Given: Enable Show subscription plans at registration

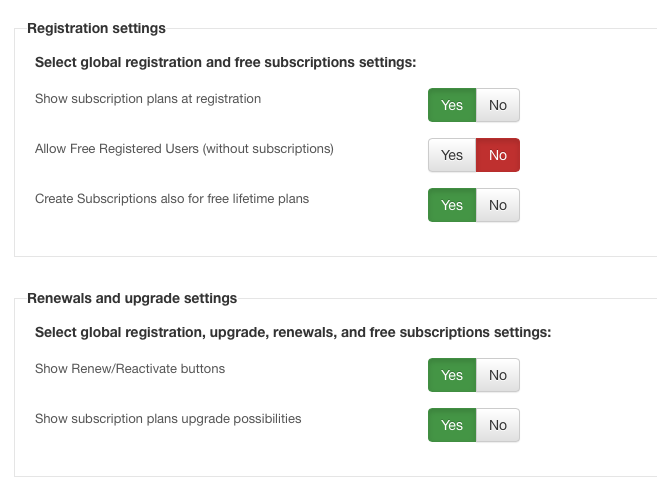Looking at the screenshot, I should click(452, 105).
